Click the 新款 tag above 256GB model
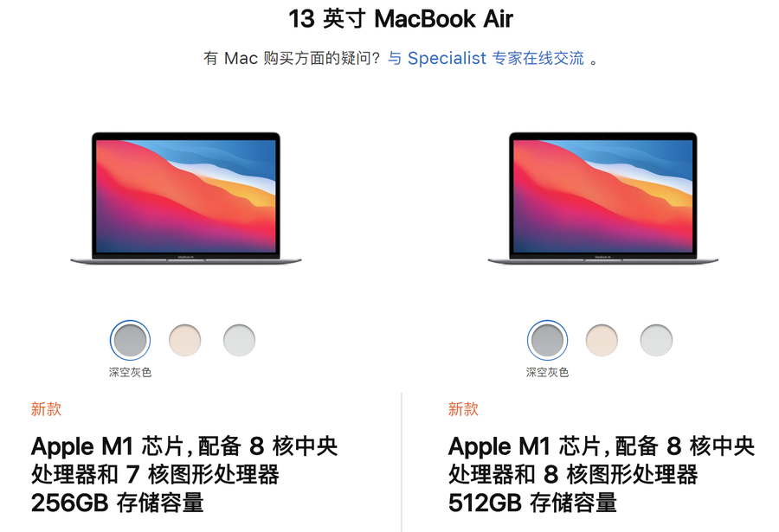This screenshot has width=779, height=532. 46,409
